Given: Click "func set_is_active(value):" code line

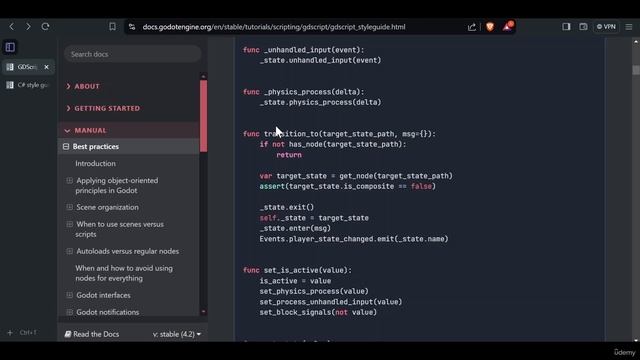Looking at the screenshot, I should pos(297,270).
